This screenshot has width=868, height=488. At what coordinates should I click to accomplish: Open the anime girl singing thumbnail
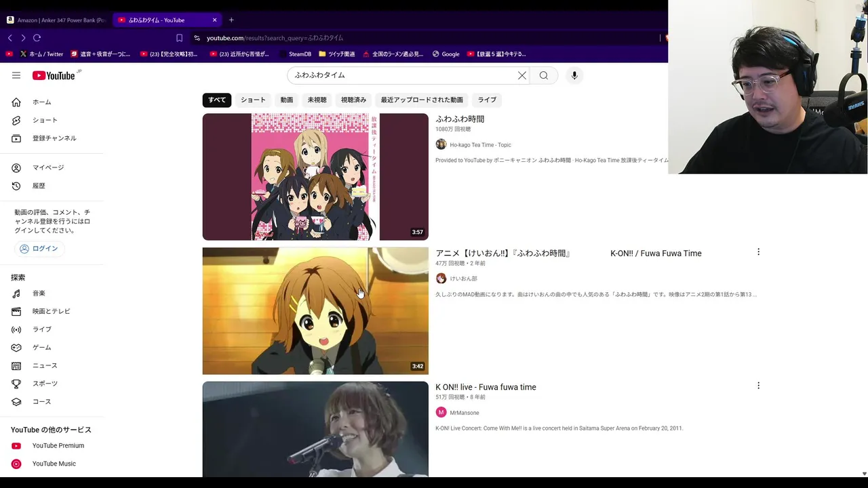tap(315, 311)
